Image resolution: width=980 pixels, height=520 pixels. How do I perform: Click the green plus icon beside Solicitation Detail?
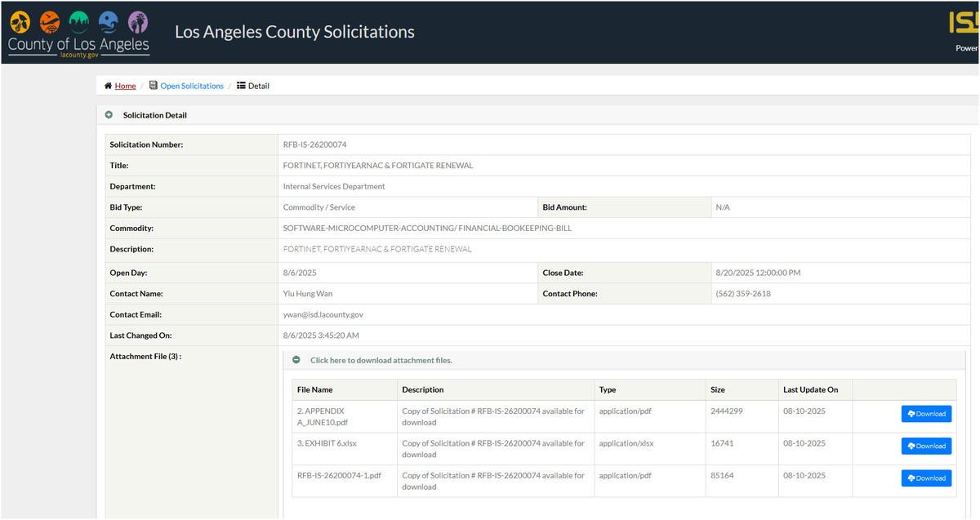point(109,115)
